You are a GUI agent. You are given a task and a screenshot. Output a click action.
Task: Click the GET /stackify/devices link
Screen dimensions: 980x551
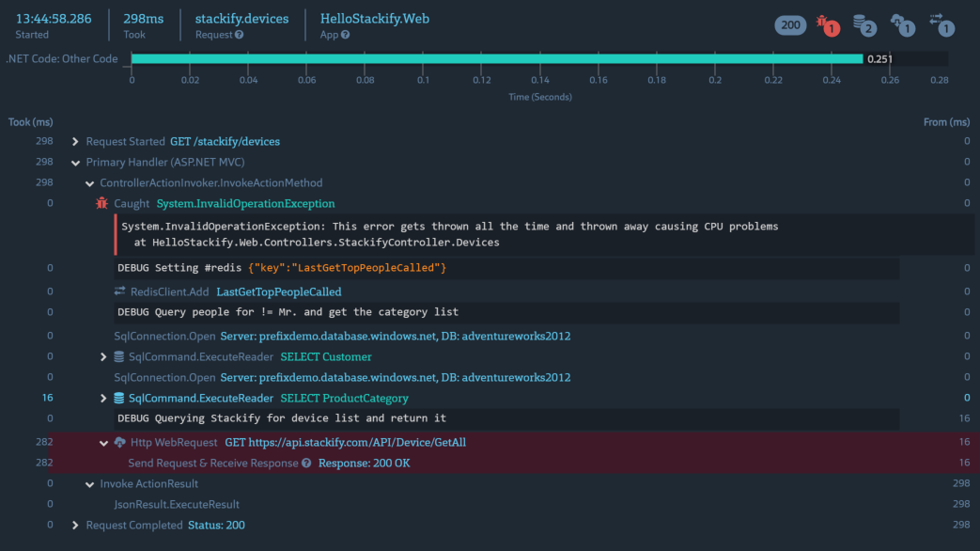225,141
